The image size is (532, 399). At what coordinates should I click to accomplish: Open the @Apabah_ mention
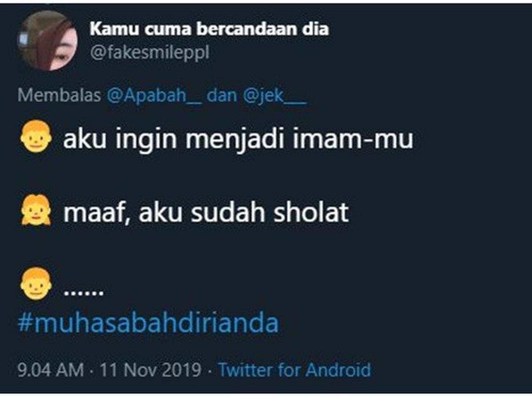155,96
